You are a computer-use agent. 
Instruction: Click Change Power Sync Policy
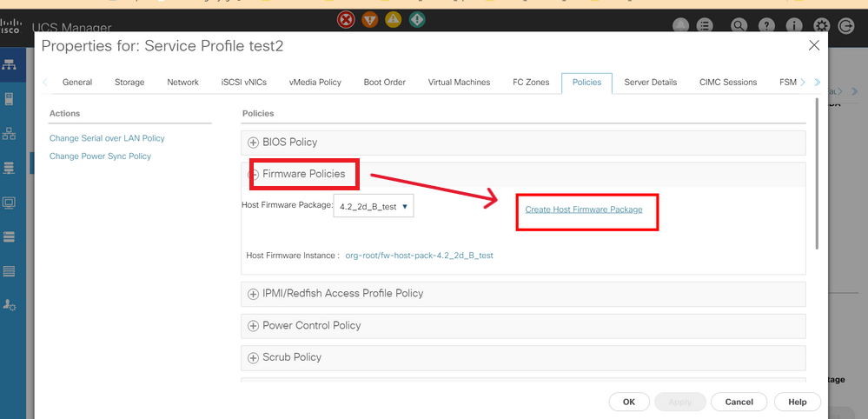tap(100, 156)
